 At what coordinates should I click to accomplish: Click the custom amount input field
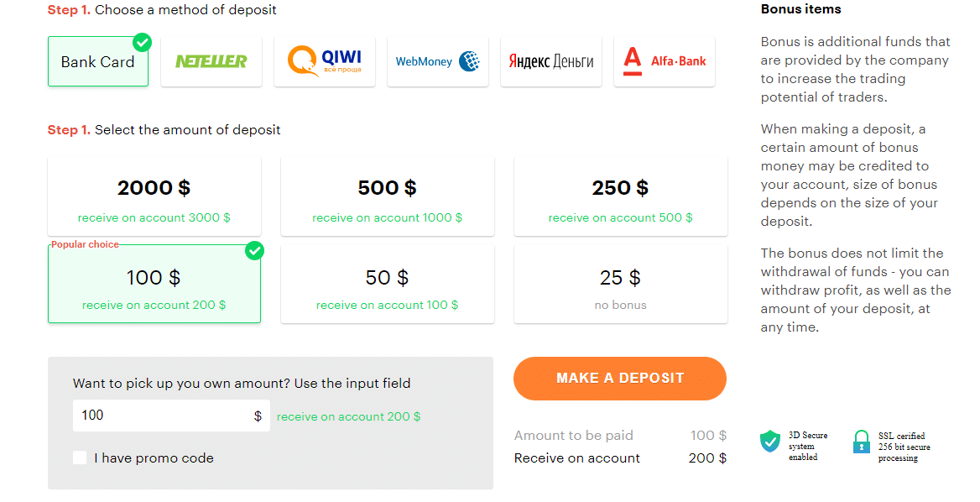click(x=162, y=416)
